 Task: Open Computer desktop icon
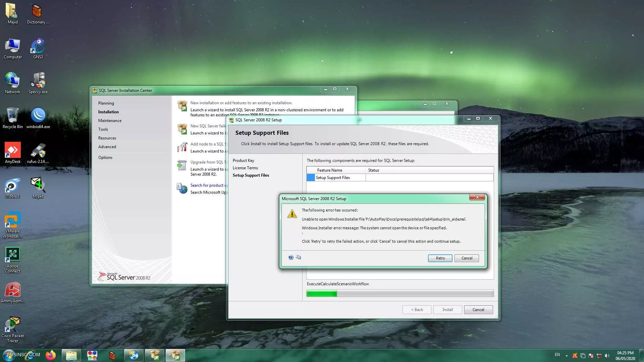(12, 49)
